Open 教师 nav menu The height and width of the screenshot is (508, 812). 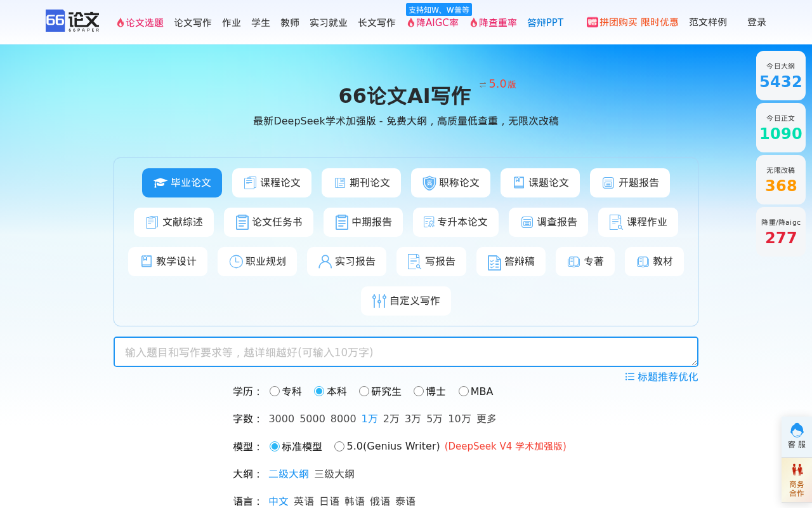(x=290, y=22)
